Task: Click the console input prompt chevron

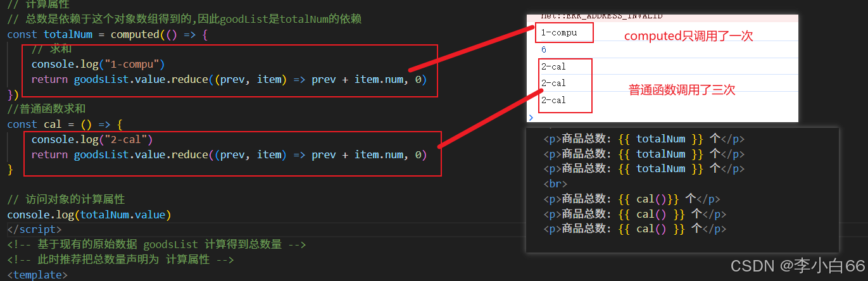Action: [x=531, y=117]
